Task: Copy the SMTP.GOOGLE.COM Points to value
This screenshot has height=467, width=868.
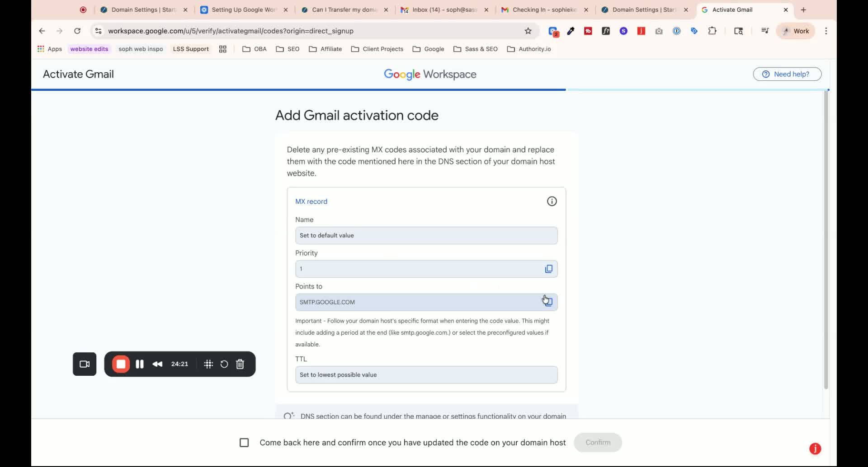Action: (548, 302)
